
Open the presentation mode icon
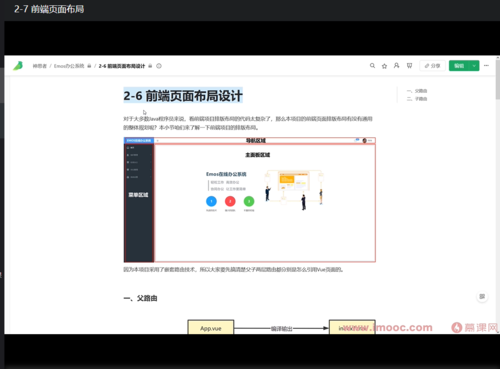(409, 66)
